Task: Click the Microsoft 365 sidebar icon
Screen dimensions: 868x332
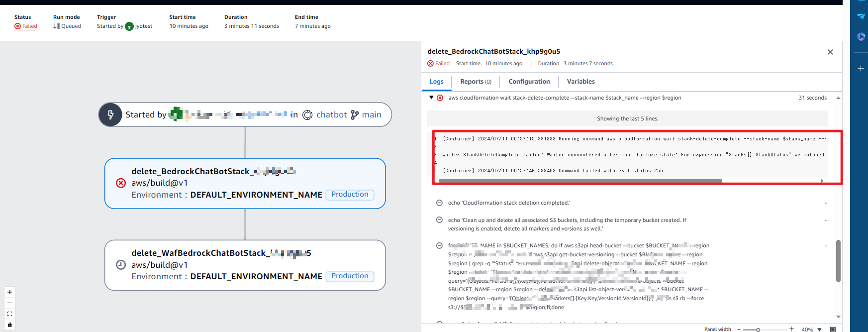Action: (x=861, y=36)
